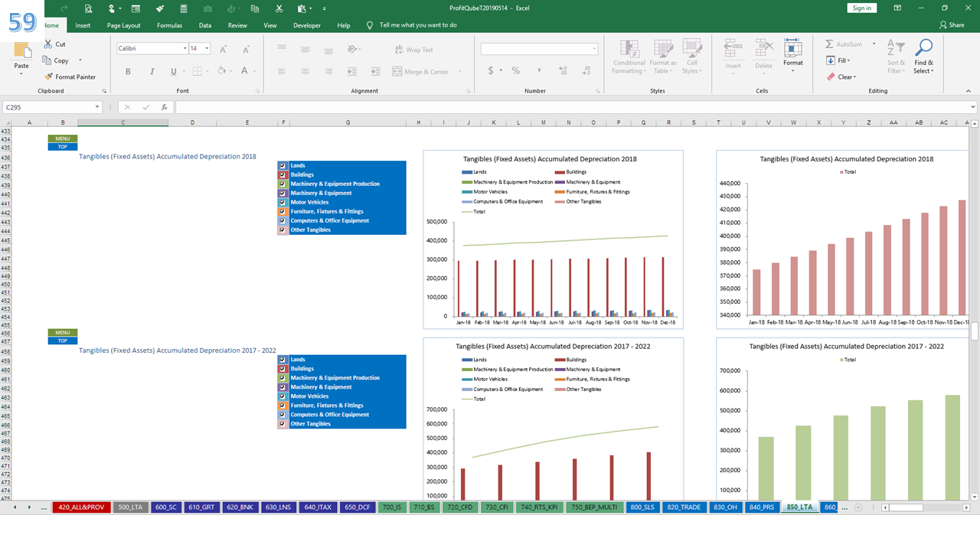Click the green MENU button in row 434
Screen dimensions: 980x551
click(63, 139)
